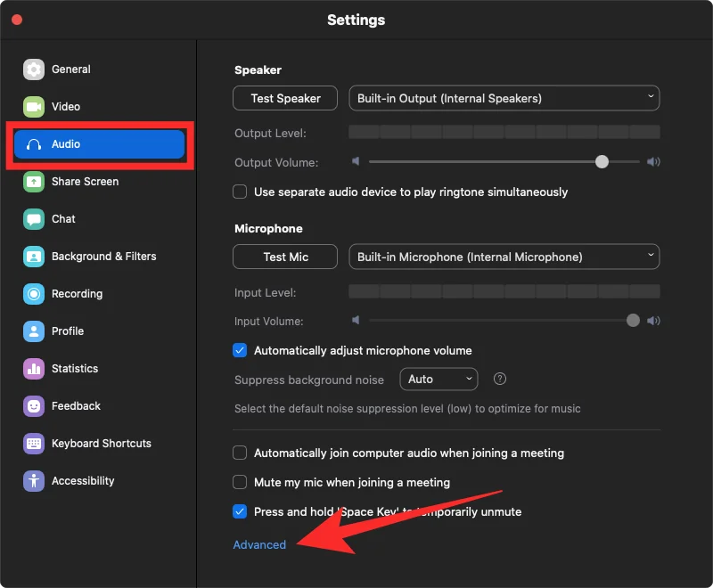Image resolution: width=713 pixels, height=588 pixels.
Task: Check Mute my mic when joining
Action: pyautogui.click(x=240, y=482)
